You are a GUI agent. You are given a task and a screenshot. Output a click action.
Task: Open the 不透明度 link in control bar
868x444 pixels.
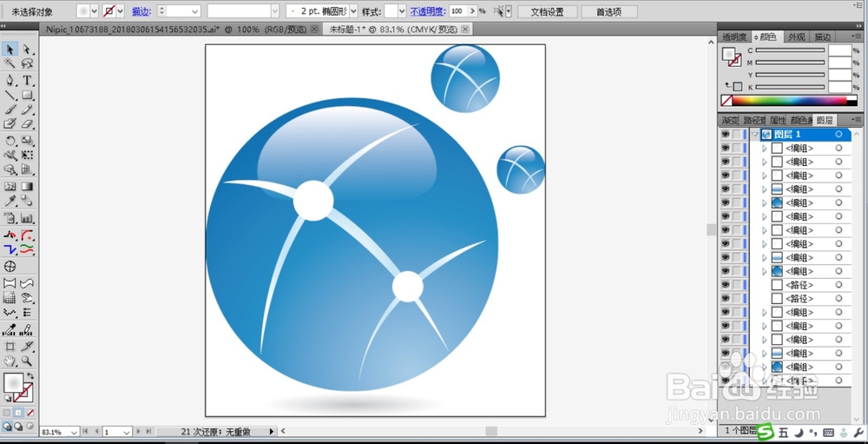[x=428, y=11]
